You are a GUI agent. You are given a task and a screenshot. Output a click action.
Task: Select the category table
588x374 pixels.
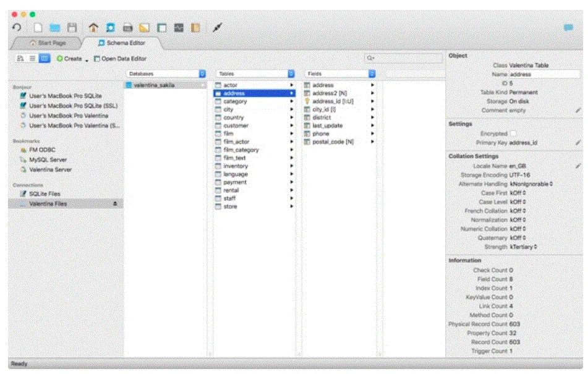255,101
